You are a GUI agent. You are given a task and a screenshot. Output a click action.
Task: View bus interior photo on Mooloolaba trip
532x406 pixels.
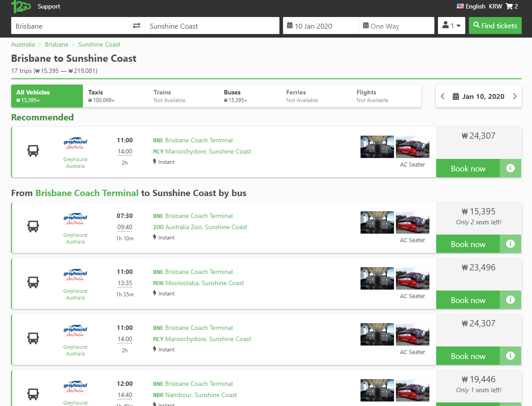[x=378, y=278]
